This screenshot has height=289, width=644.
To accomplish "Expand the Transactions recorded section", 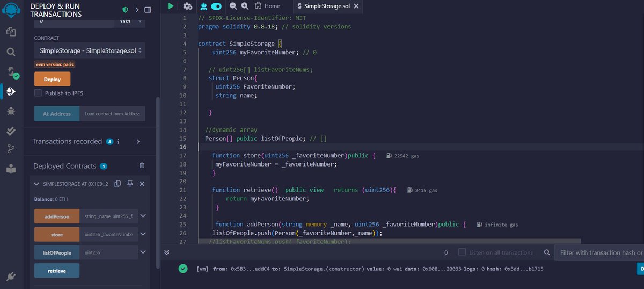I will 138,142.
